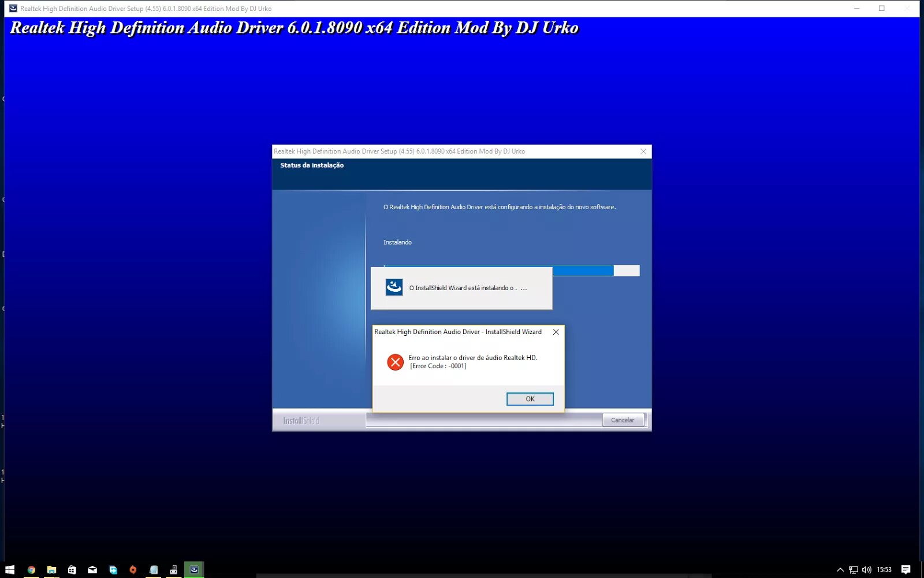The height and width of the screenshot is (578, 924).
Task: Open Notepad from the taskbar
Action: [154, 569]
